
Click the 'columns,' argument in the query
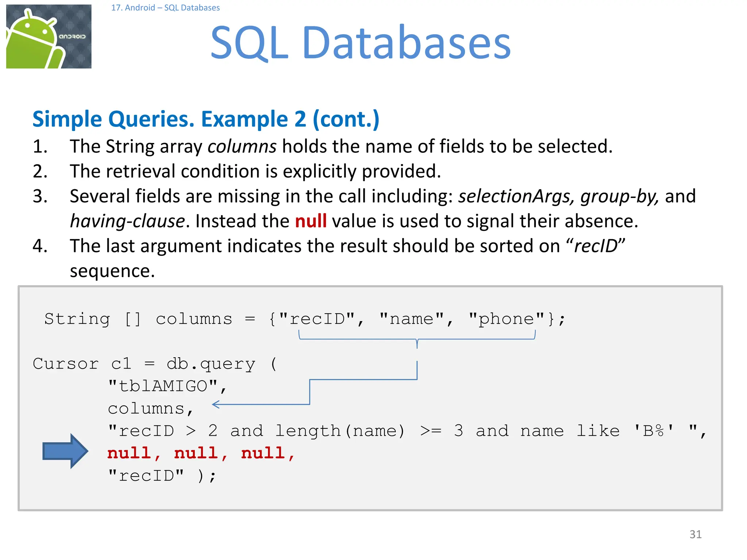(x=150, y=409)
